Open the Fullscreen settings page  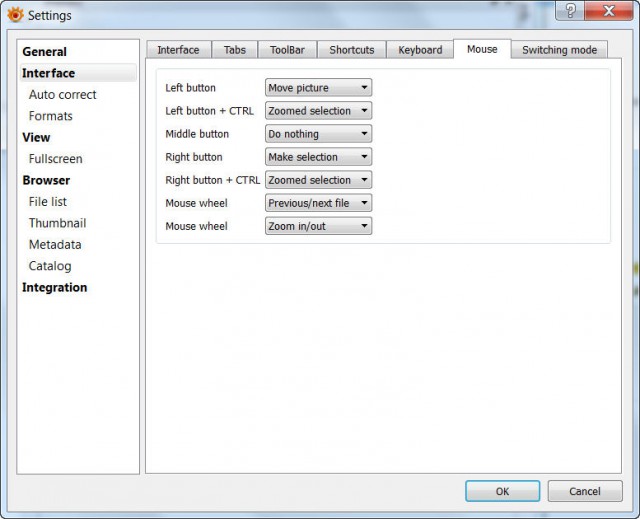tap(56, 159)
